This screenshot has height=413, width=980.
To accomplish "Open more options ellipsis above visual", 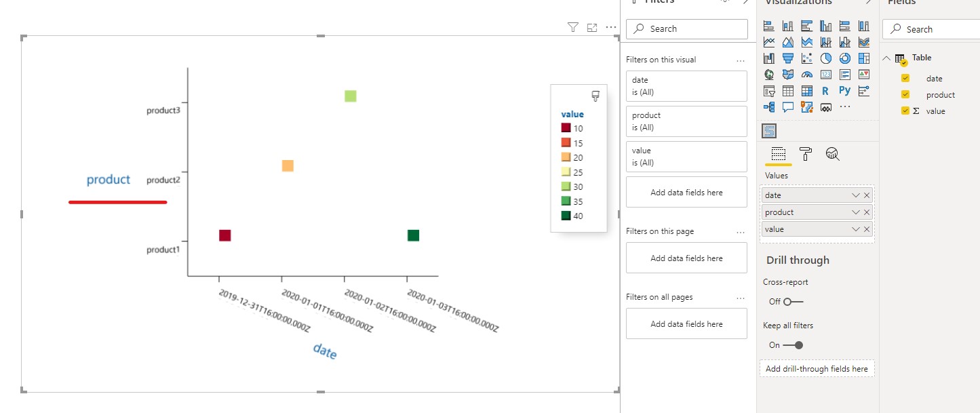I will [x=611, y=27].
